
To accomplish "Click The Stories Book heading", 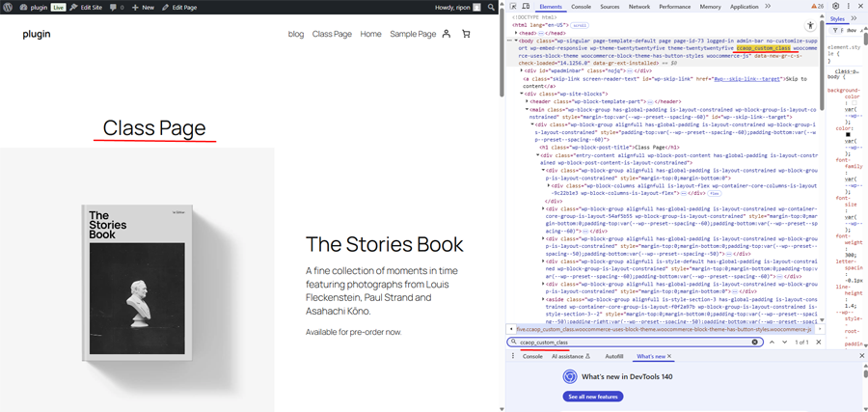I will (x=385, y=244).
